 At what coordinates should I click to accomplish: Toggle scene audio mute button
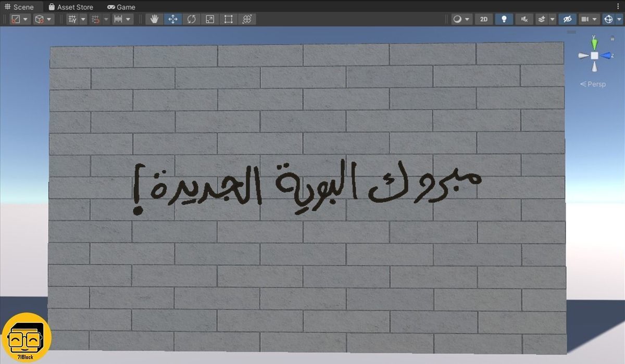(524, 19)
